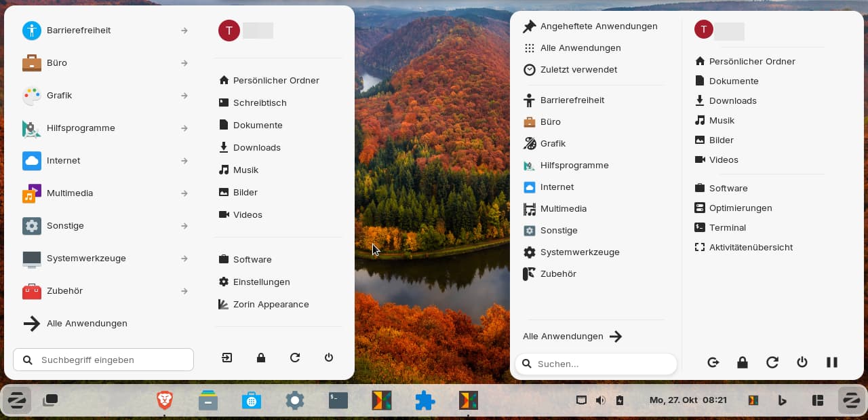Open Aktivitätenübersicht
868x420 pixels.
point(750,248)
